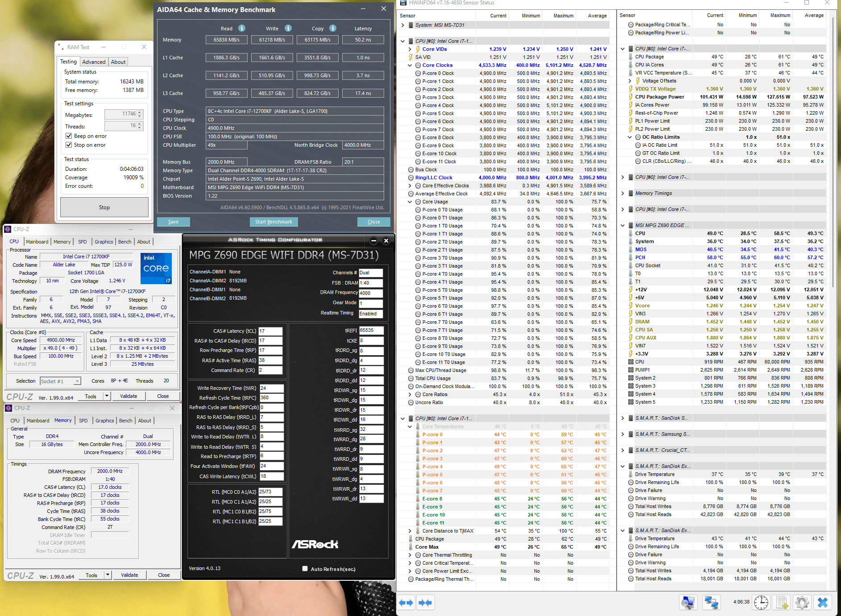This screenshot has width=841, height=616.
Task: Click CPU-Z title icon of upper window
Action: point(8,229)
